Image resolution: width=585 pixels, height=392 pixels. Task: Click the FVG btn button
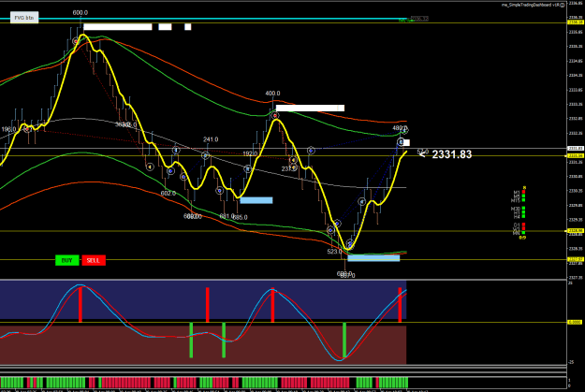(x=24, y=18)
